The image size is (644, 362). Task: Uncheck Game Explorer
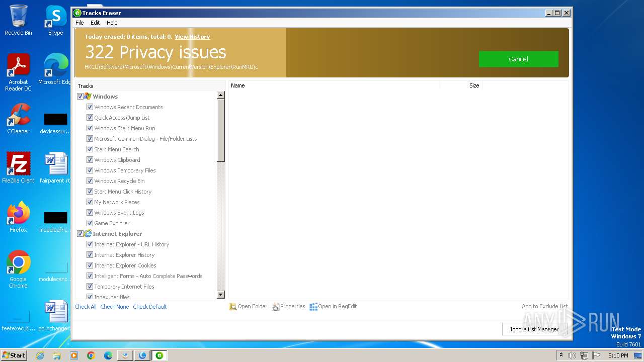tap(90, 223)
